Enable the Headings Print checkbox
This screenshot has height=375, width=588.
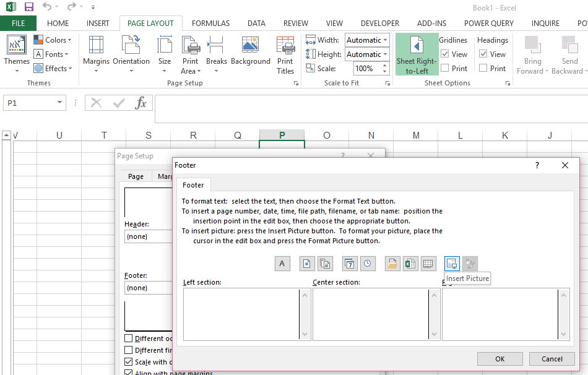coord(483,69)
